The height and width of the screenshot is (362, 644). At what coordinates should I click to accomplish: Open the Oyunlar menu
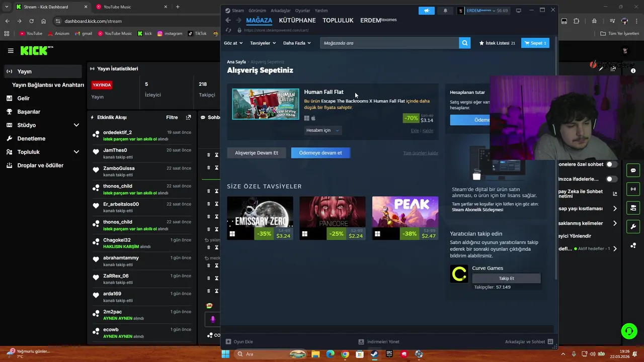[302, 11]
